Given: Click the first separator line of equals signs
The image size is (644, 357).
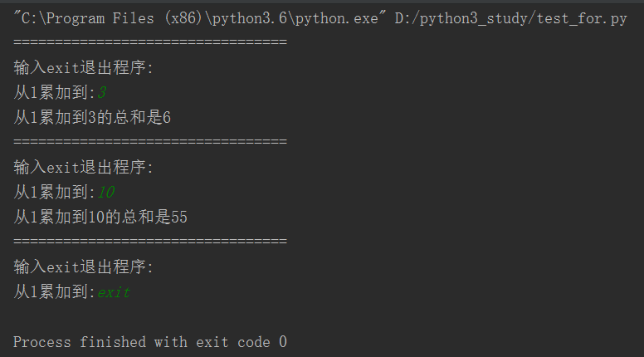Looking at the screenshot, I should (x=150, y=42).
